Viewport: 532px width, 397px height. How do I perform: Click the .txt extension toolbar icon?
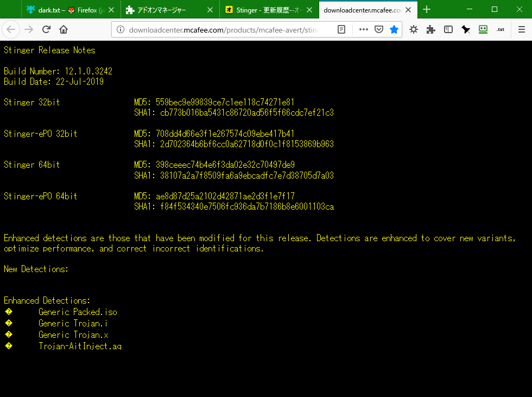coord(501,29)
